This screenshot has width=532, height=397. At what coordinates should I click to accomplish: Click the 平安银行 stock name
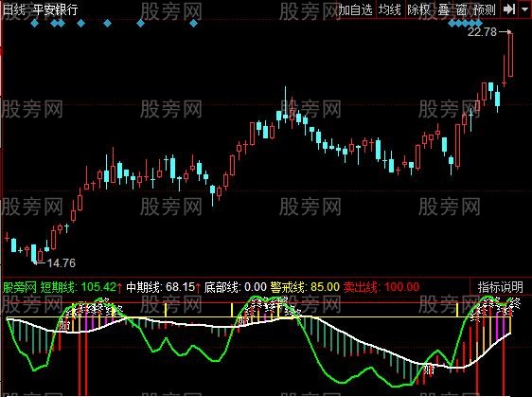coord(55,9)
